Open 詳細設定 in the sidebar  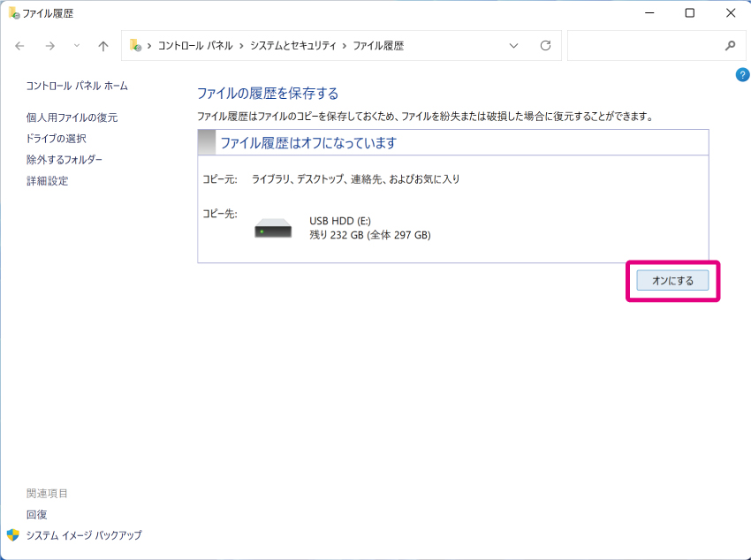pyautogui.click(x=47, y=181)
